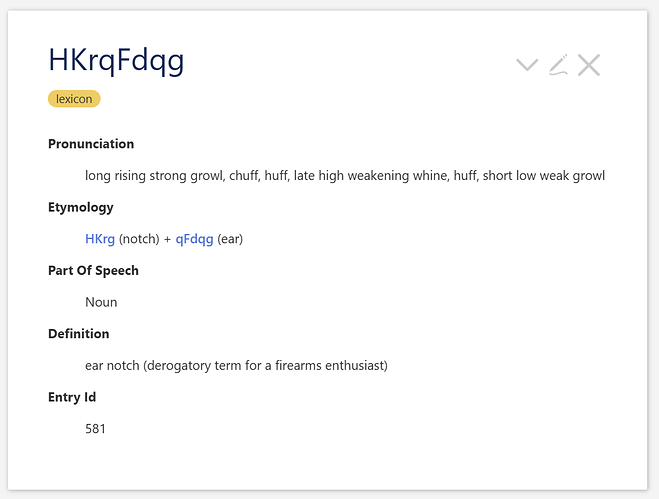Select the lexicon tag pill
This screenshot has width=659, height=499.
(74, 99)
